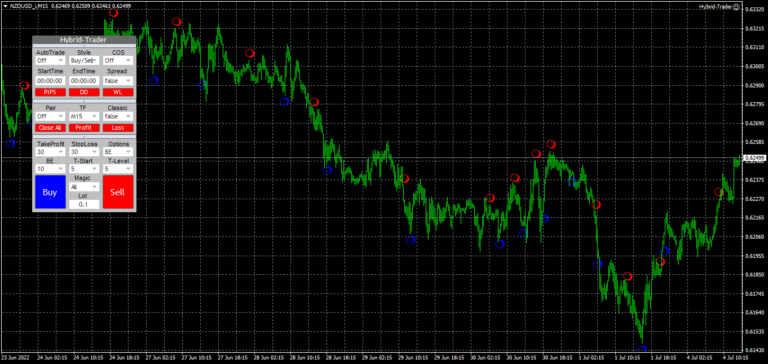The image size is (768, 364).
Task: Click the StartTime input field
Action: pos(50,80)
